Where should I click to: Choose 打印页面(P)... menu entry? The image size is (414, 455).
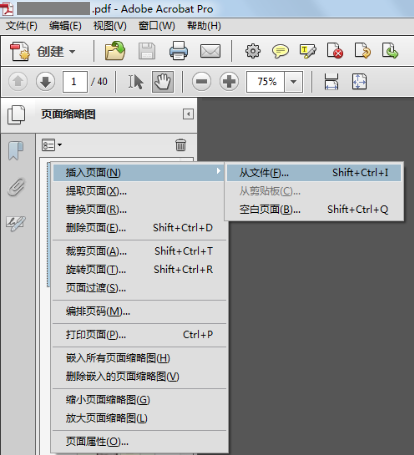tap(139, 335)
